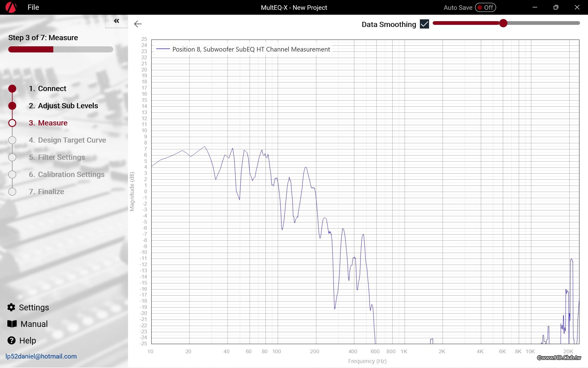
Task: Uncheck the Data Smoothing checkbox
Action: point(424,24)
